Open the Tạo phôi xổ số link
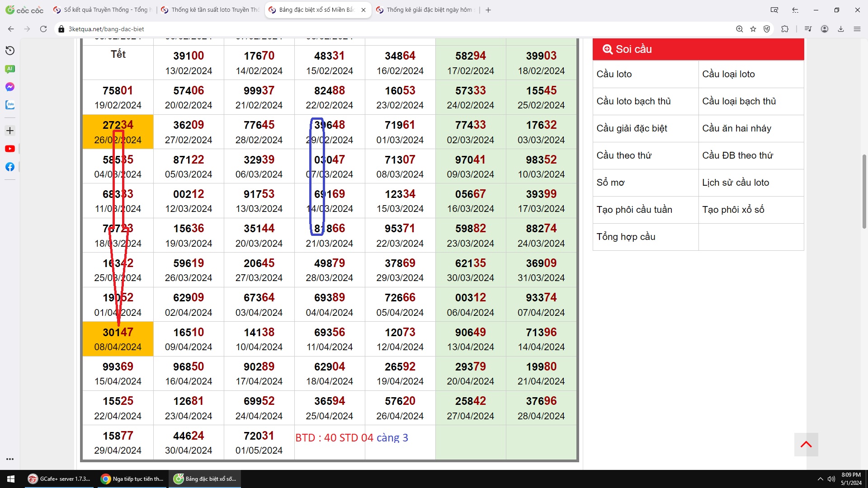 click(x=733, y=210)
